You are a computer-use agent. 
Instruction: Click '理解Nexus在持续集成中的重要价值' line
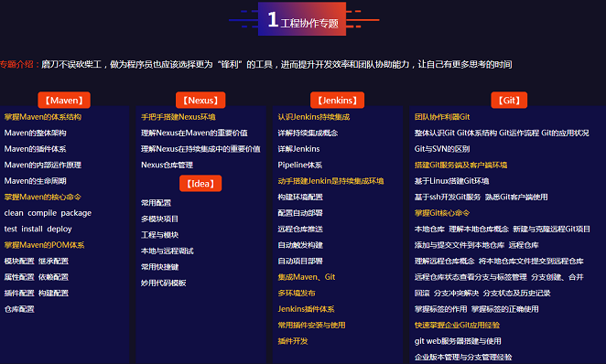(200, 149)
